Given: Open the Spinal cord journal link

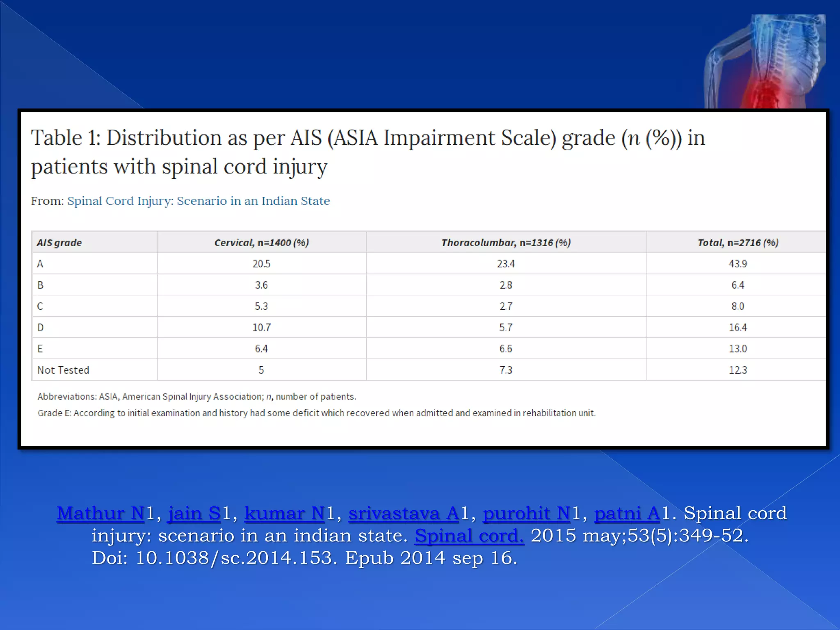Looking at the screenshot, I should pos(469,536).
